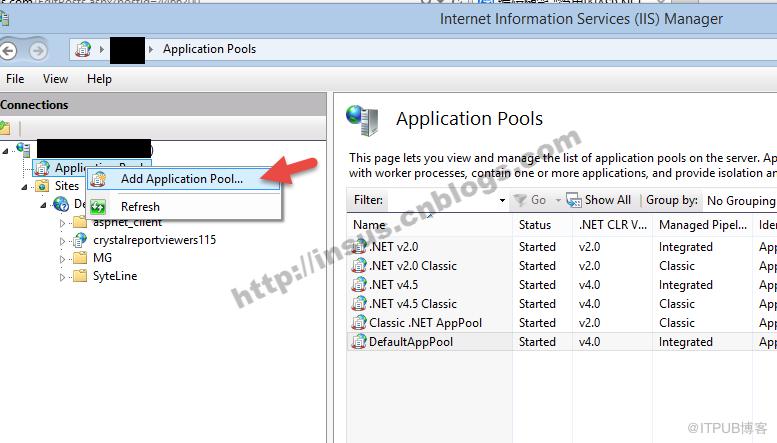Open the File menu
This screenshot has height=443, width=777.
click(x=15, y=79)
